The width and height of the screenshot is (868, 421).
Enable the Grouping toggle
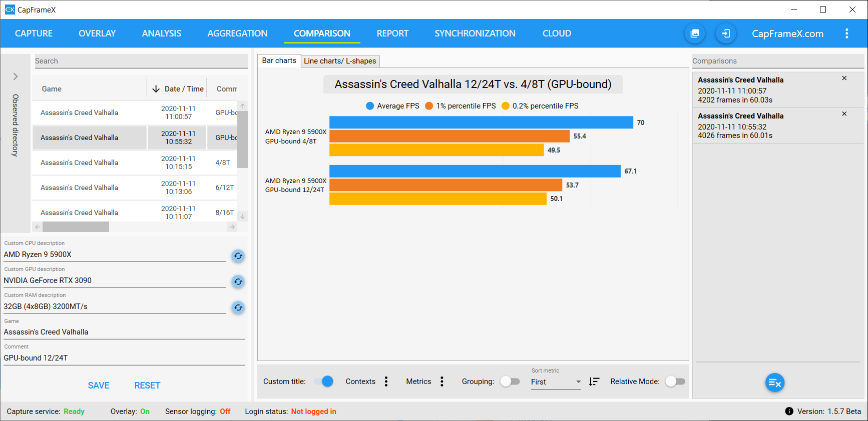[x=510, y=381]
